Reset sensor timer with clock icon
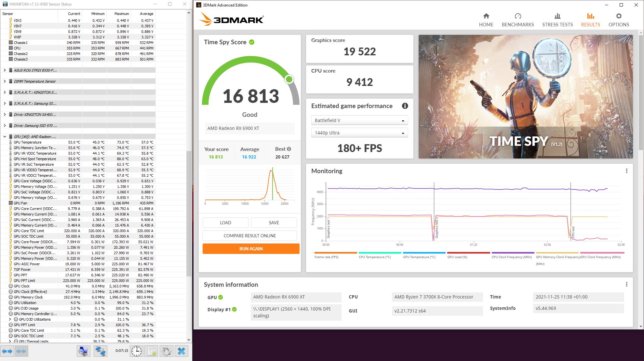644x361 pixels. 137,351
